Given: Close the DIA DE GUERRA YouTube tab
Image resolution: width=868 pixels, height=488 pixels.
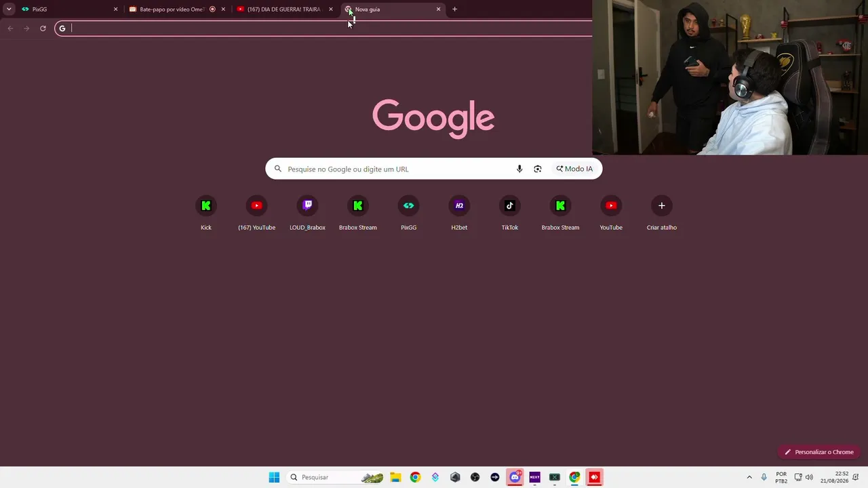Looking at the screenshot, I should [331, 9].
